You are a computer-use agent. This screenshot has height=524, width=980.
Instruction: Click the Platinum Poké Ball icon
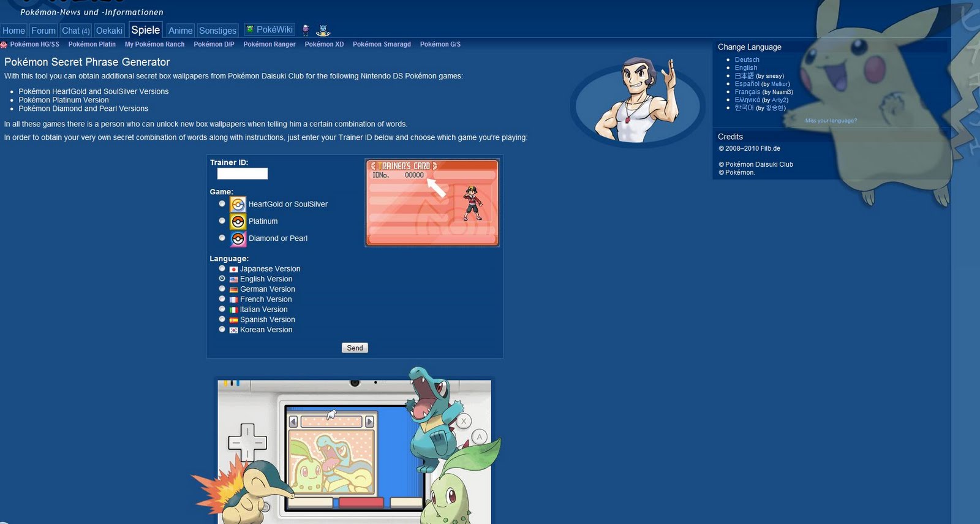tap(238, 221)
